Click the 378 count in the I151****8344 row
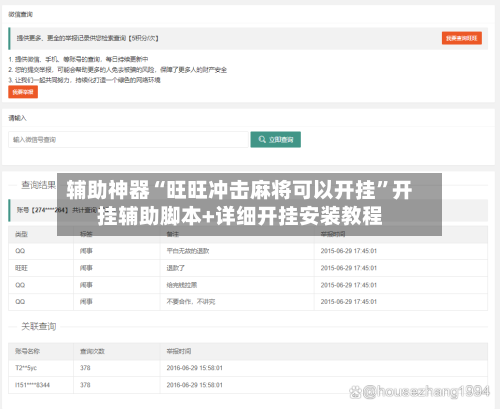Image resolution: width=500 pixels, height=409 pixels. 85,385
